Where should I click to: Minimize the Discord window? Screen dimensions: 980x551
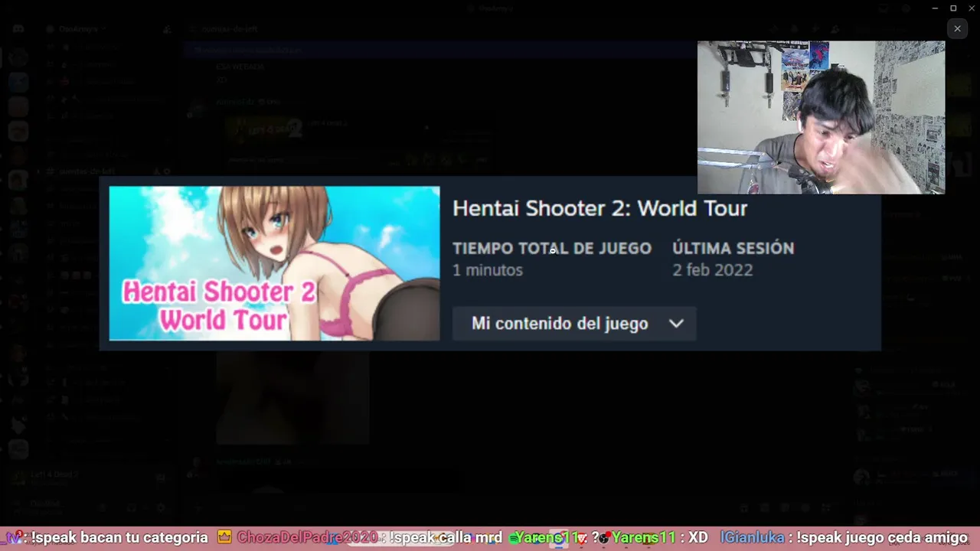(935, 8)
